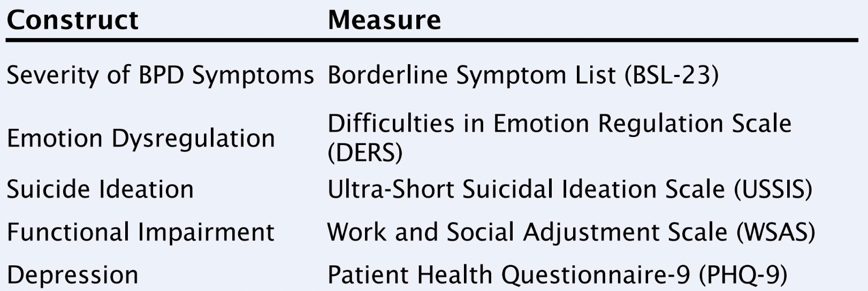
Task: Select the Depression construct cell
Action: click(72, 275)
